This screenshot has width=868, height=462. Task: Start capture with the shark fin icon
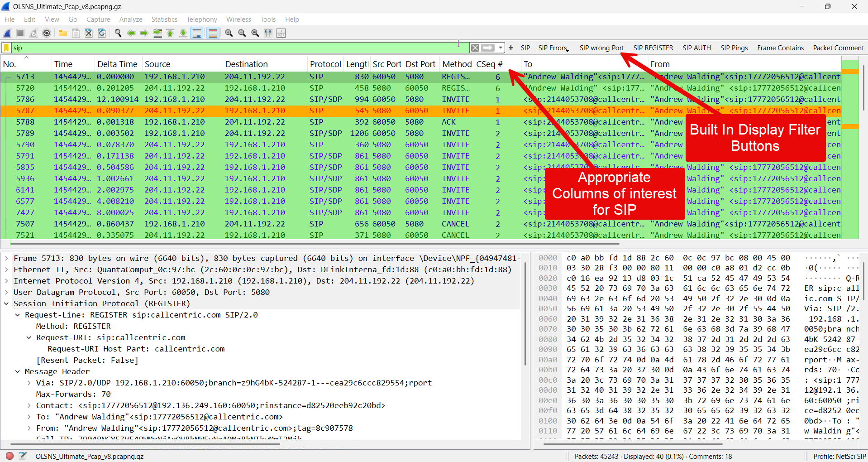8,33
